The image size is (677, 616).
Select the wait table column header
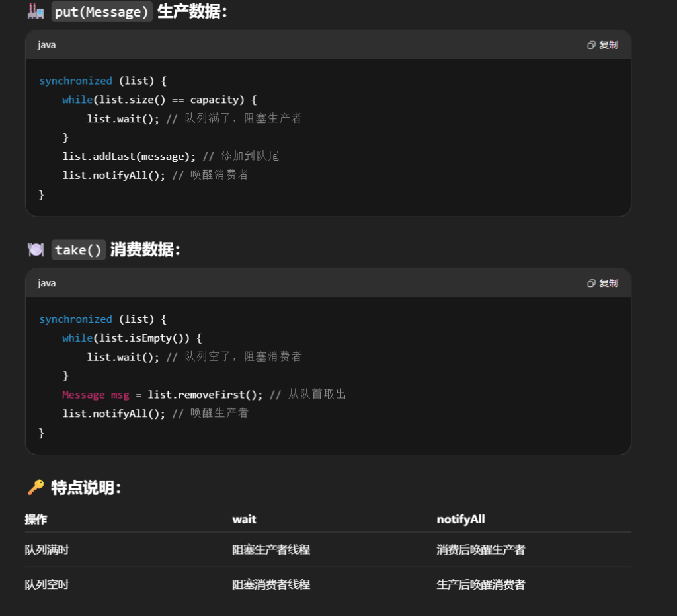pyautogui.click(x=244, y=520)
